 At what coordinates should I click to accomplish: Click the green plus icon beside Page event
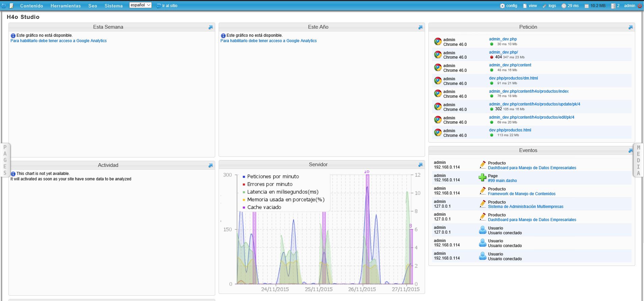[482, 178]
